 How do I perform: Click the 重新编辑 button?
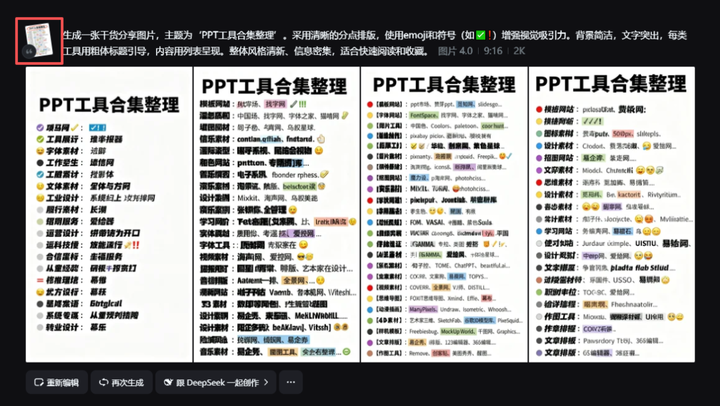point(56,382)
